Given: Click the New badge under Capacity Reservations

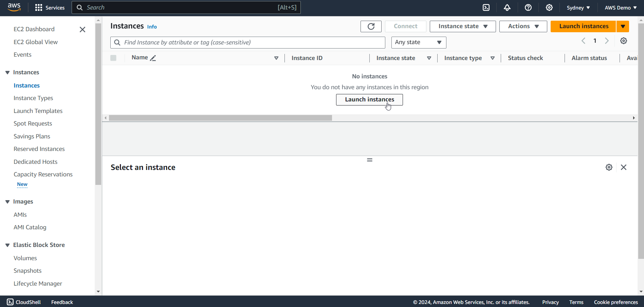Looking at the screenshot, I should click(22, 184).
